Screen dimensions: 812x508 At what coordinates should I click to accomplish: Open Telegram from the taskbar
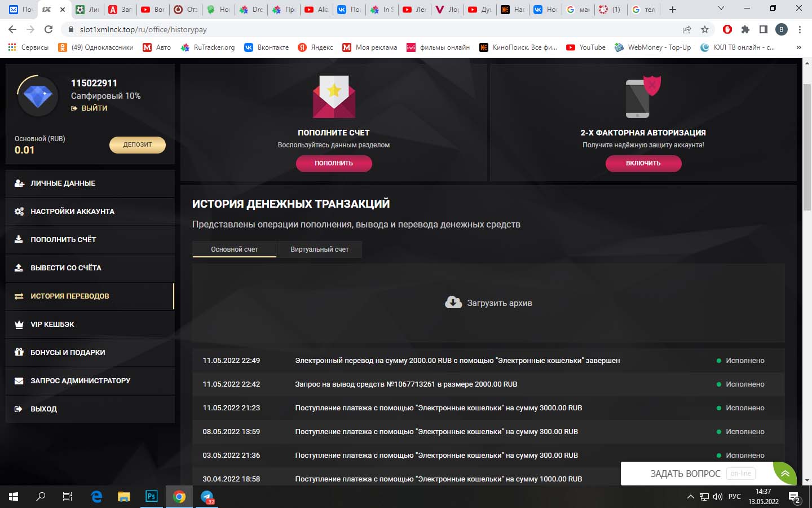pos(207,497)
